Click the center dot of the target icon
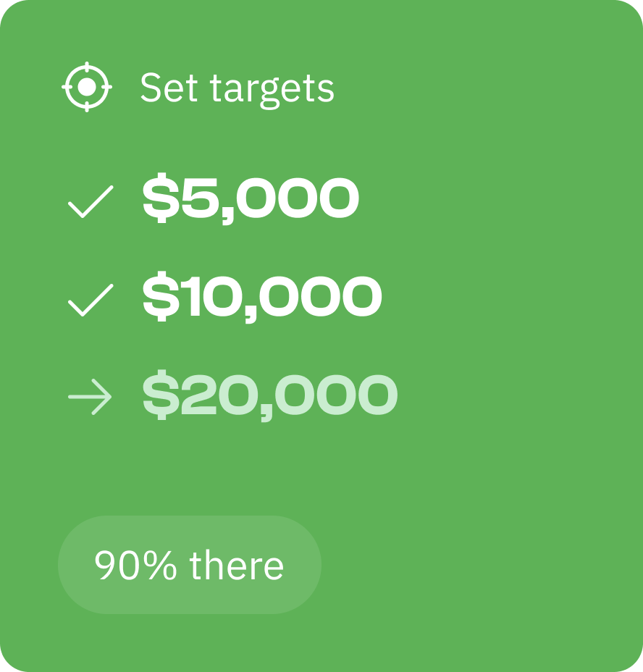This screenshot has height=672, width=643. (87, 87)
